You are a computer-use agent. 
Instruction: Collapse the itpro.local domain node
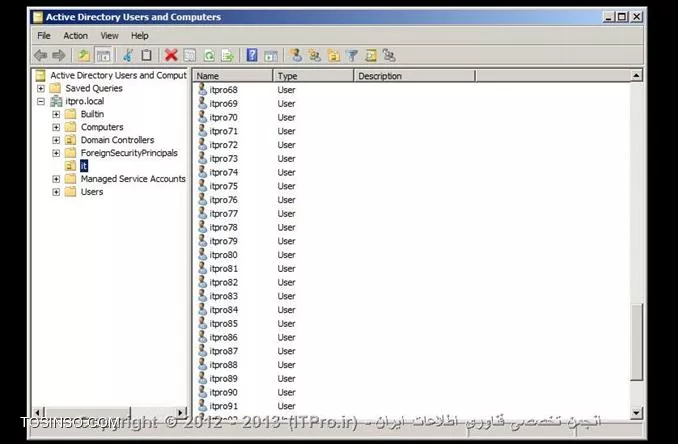click(x=41, y=101)
